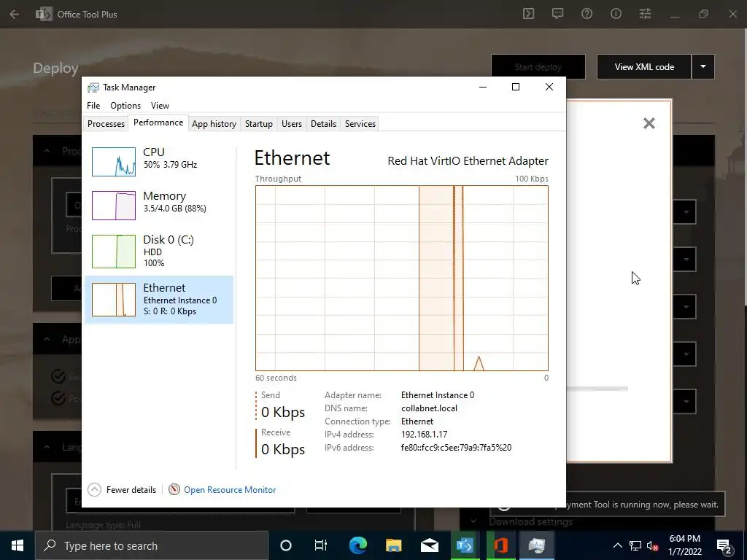Click the IPv4 address 192.168.1.17
747x560 pixels.
point(424,435)
